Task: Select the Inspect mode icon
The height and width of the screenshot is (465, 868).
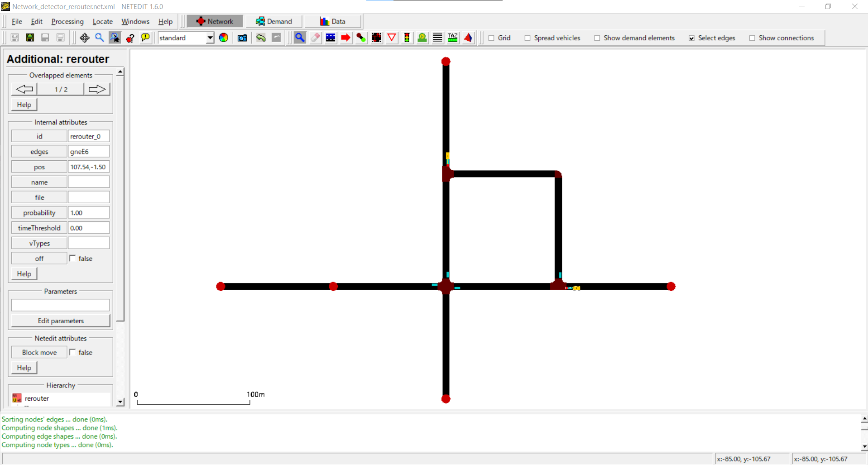Action: click(300, 38)
